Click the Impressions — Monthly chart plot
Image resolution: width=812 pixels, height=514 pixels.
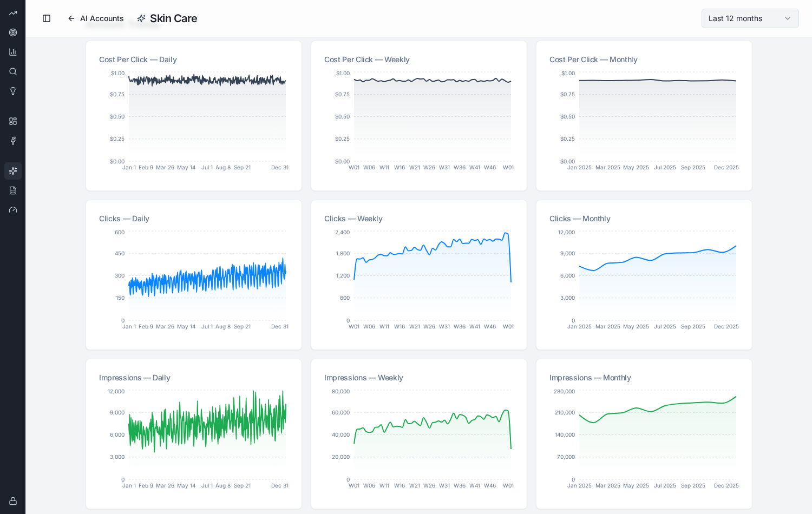657,435
